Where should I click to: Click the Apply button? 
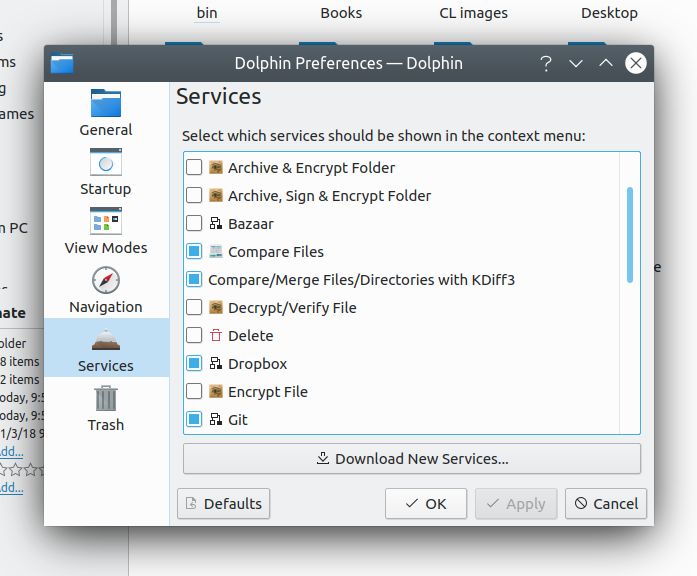(x=516, y=504)
